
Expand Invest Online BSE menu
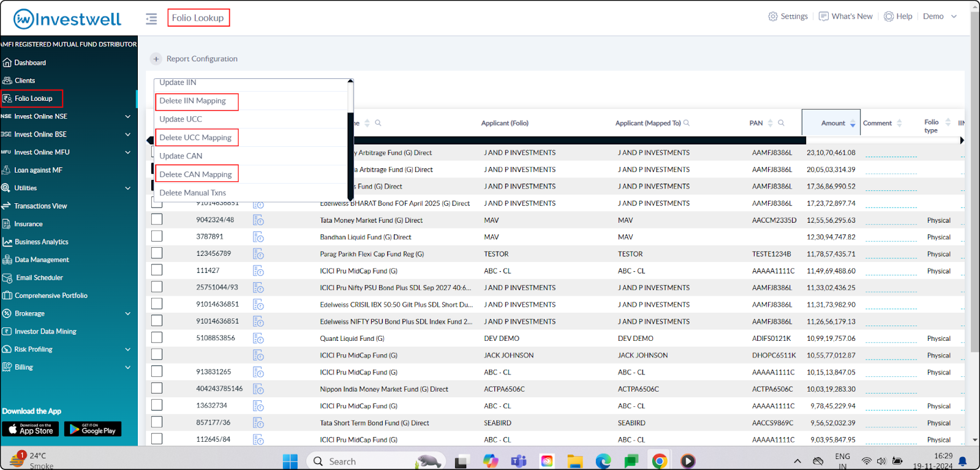[128, 134]
